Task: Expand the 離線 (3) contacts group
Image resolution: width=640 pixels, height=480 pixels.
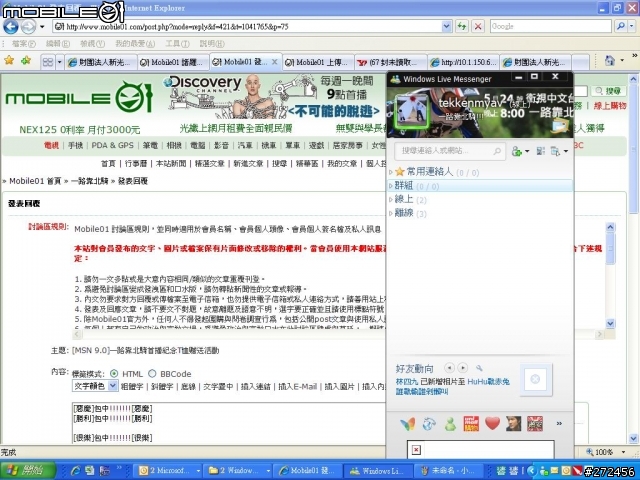Action: click(x=391, y=213)
